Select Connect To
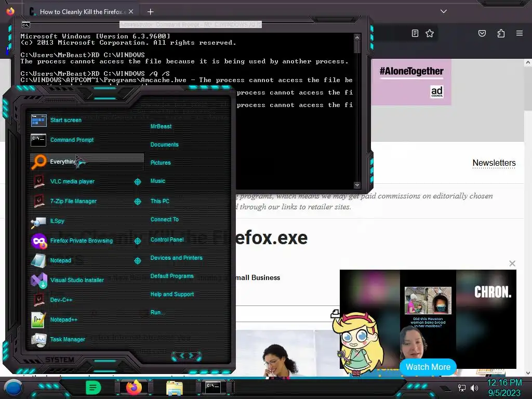The width and height of the screenshot is (532, 399). pos(165,220)
